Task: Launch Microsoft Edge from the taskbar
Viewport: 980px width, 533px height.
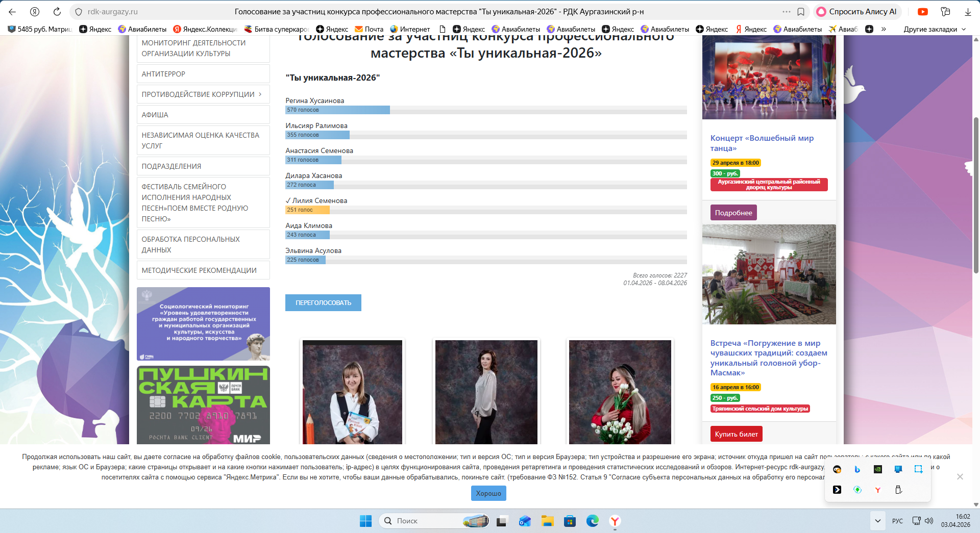Action: tap(592, 521)
